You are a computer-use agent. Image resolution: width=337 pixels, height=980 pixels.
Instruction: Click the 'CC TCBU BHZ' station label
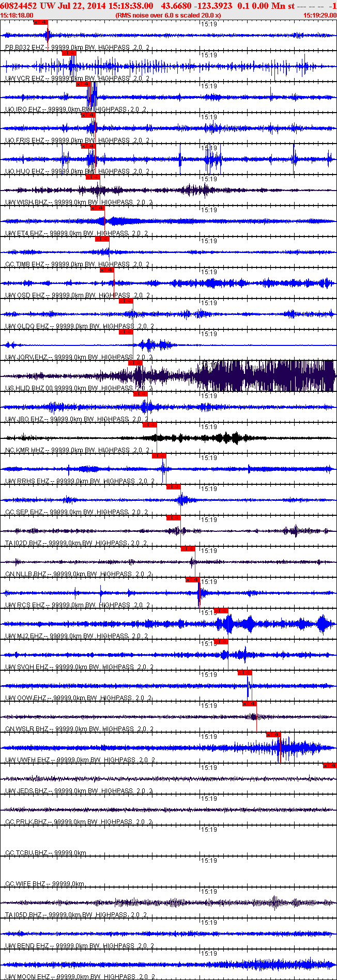pos(26,853)
